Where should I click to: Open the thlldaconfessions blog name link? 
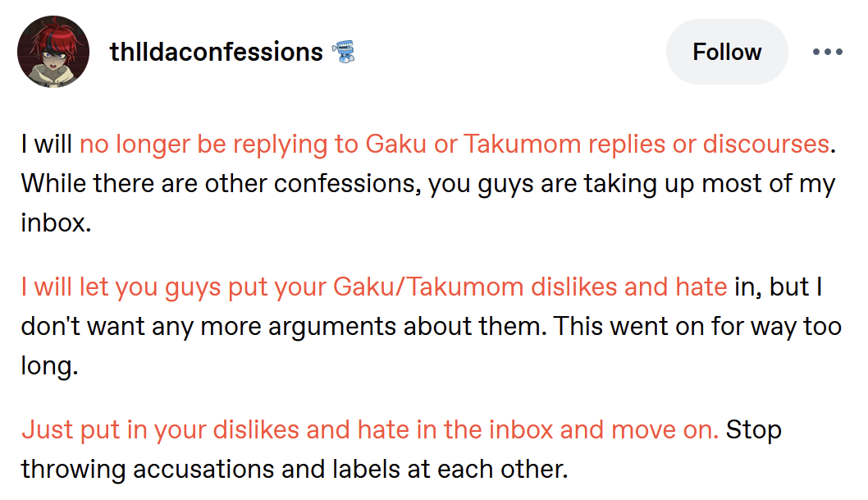click(216, 52)
